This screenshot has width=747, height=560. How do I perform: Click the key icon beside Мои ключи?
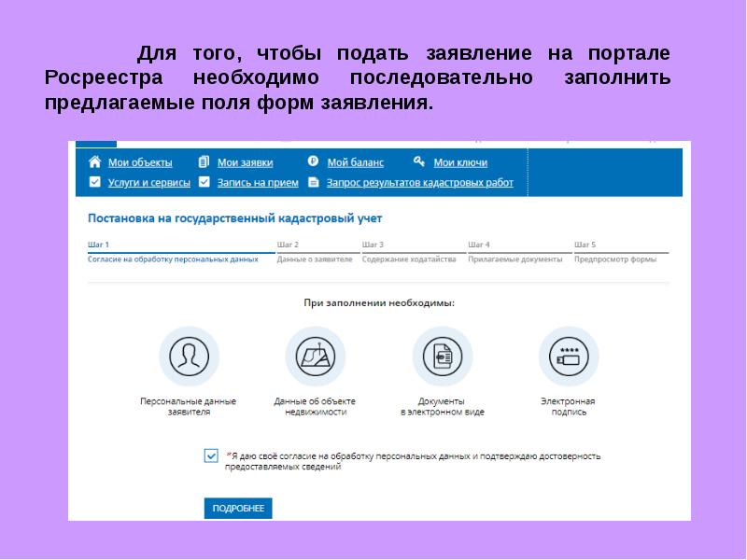point(419,162)
